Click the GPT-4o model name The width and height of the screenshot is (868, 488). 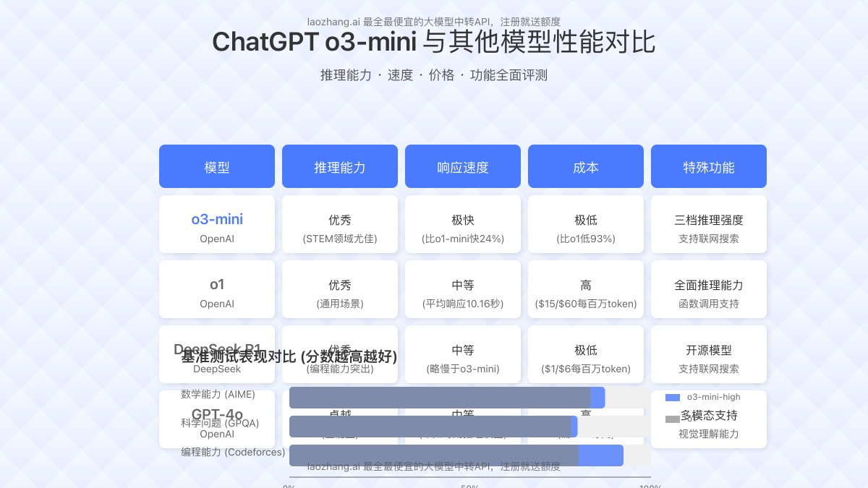point(217,414)
